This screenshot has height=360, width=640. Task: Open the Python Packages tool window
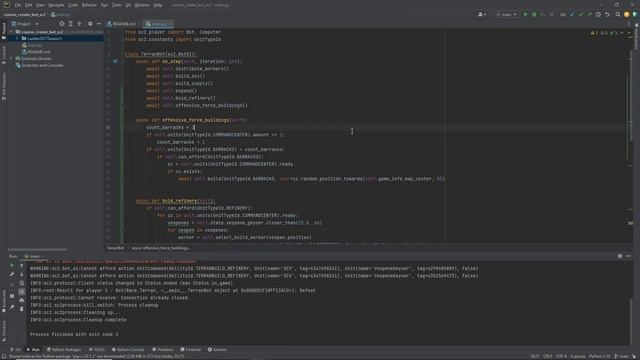tap(64, 350)
